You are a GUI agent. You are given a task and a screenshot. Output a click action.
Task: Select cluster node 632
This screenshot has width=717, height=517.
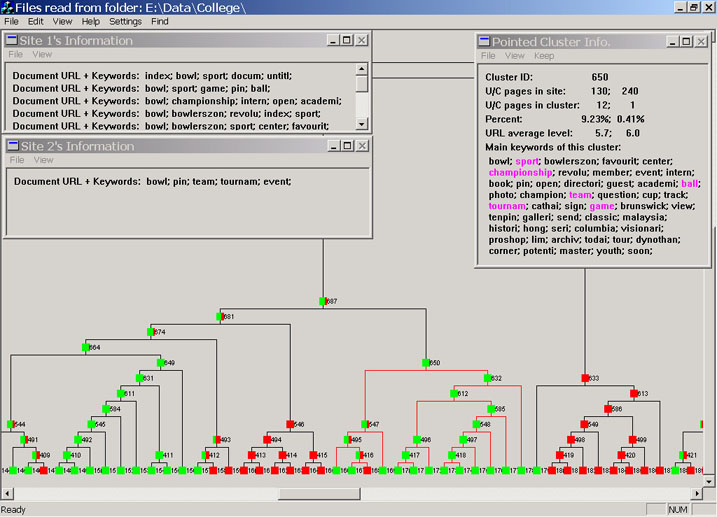tap(487, 378)
